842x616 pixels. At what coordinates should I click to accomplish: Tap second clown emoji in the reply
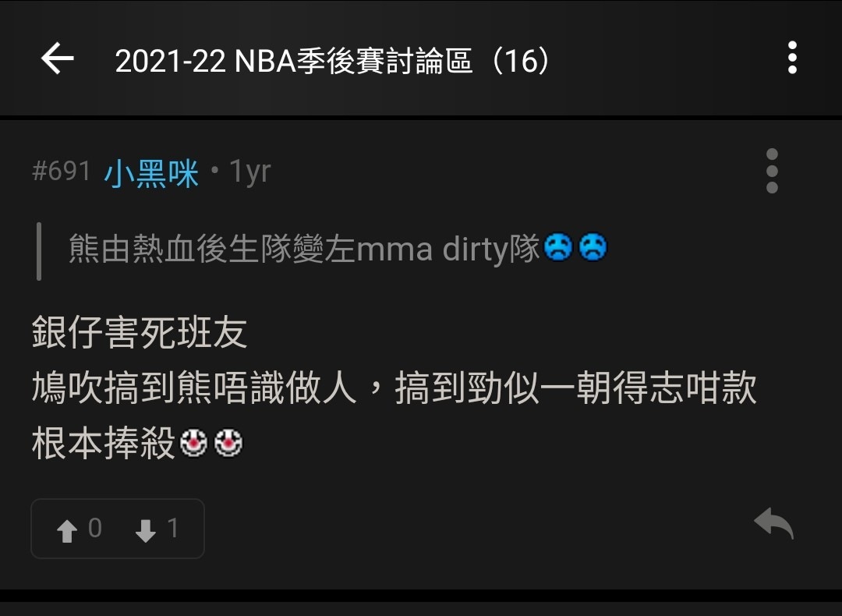tap(228, 443)
